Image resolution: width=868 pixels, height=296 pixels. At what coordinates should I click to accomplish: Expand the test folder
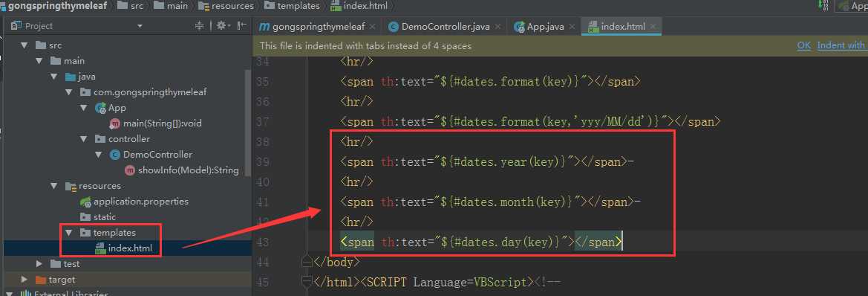click(39, 264)
